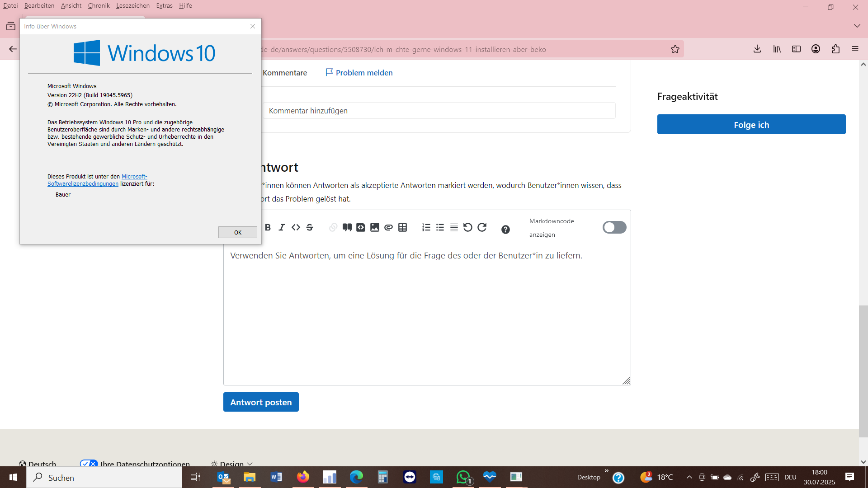
Task: Open the taskbar notification center
Action: (x=849, y=477)
